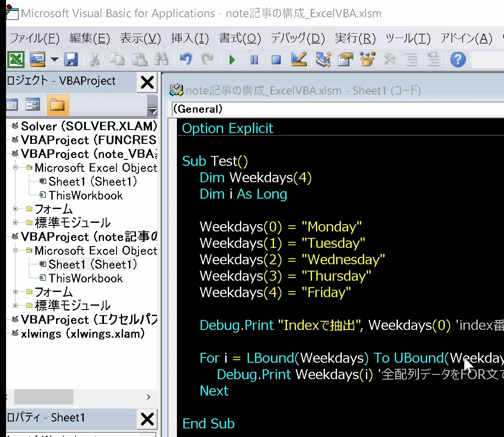
Task: Save the workbook with the floppy icon
Action: tap(71, 60)
